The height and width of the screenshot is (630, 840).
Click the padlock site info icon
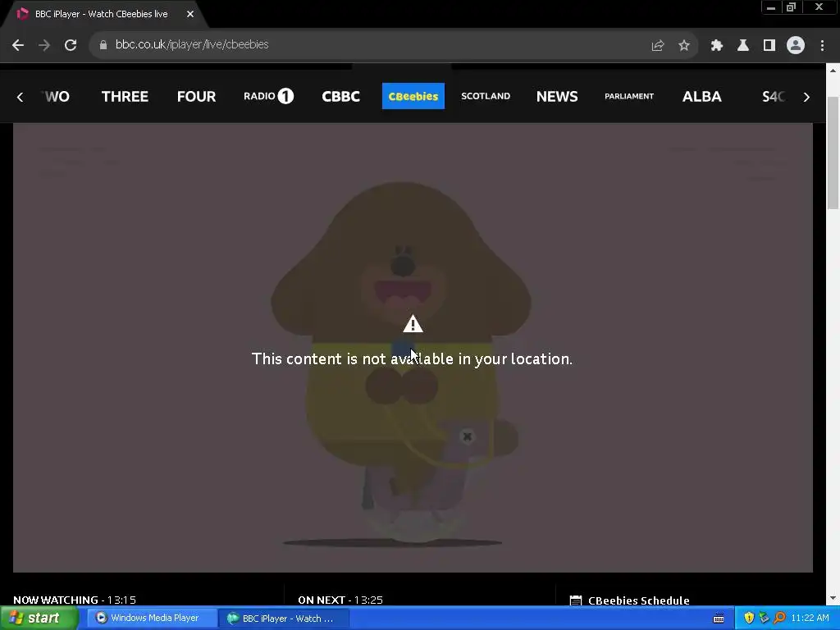[103, 45]
